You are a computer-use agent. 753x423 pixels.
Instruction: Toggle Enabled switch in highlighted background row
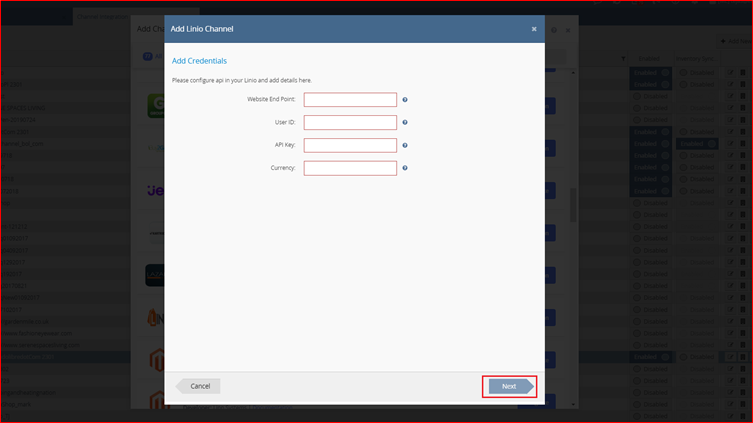point(651,357)
